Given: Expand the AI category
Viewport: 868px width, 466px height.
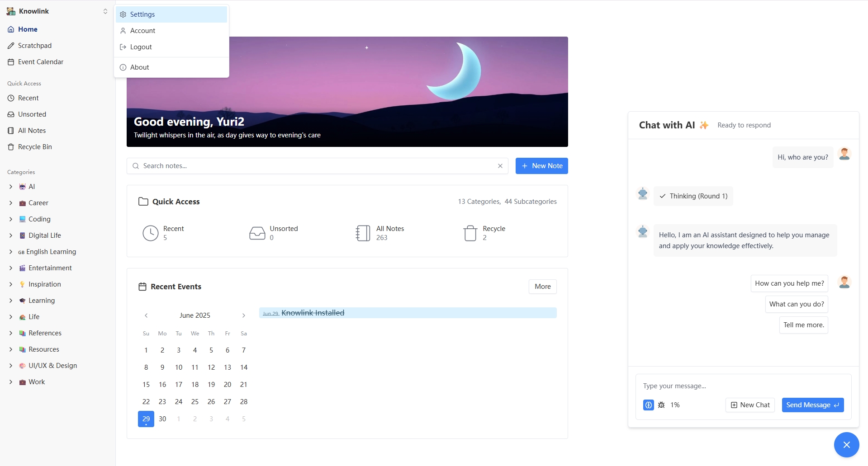Looking at the screenshot, I should tap(11, 187).
